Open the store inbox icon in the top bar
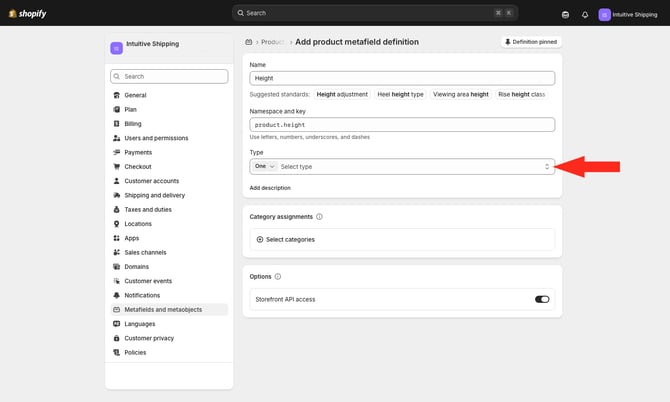Viewport: 670px width, 402px height. tap(565, 15)
